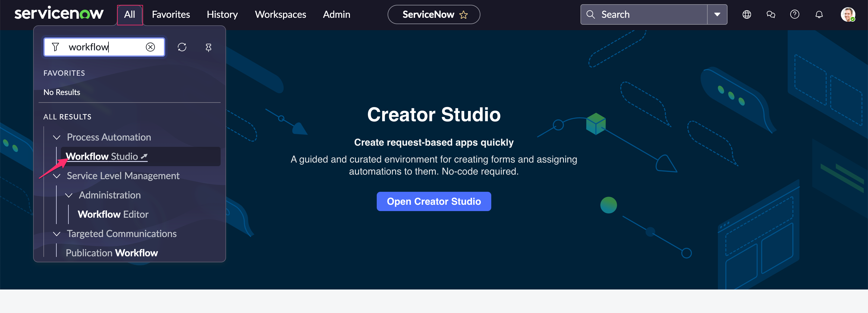Pin the All menu open
This screenshot has width=868, height=313.
[x=208, y=47]
